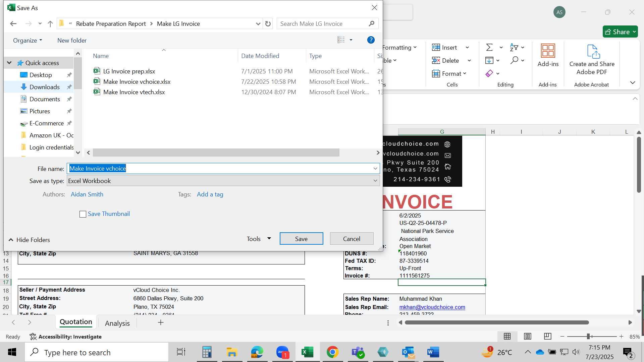Open E-Commerce in navigation pane
Image resolution: width=644 pixels, height=362 pixels.
(46, 123)
